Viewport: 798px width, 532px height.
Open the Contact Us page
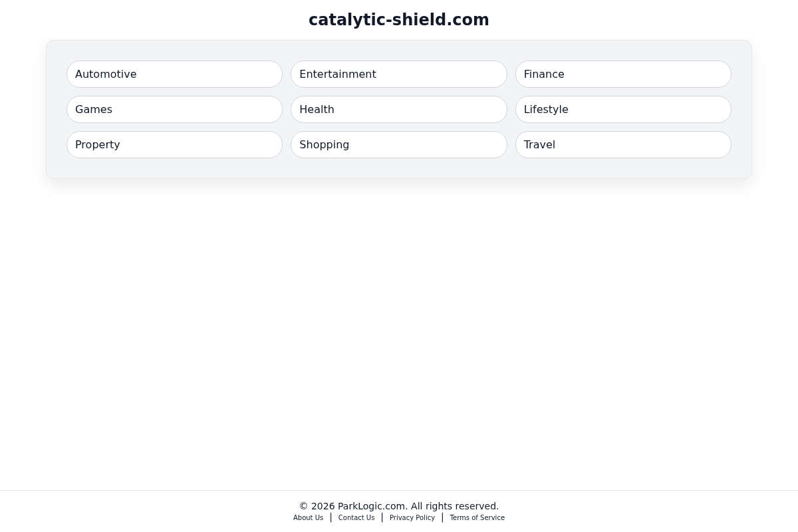356,517
